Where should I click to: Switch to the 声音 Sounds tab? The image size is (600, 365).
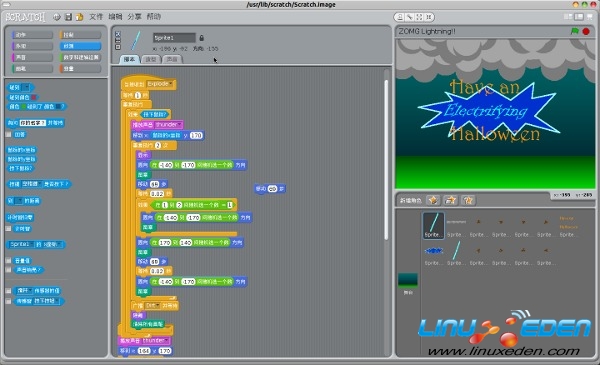(x=172, y=59)
